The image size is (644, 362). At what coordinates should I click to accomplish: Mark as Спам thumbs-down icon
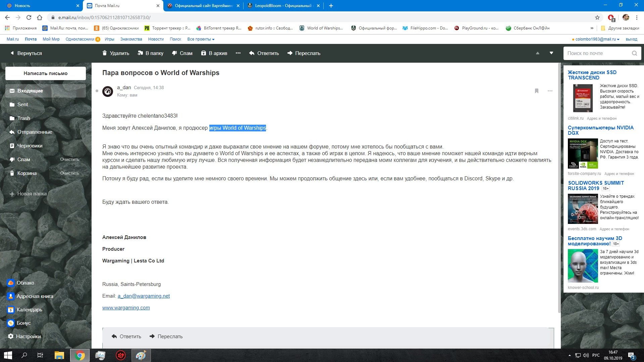(x=174, y=53)
